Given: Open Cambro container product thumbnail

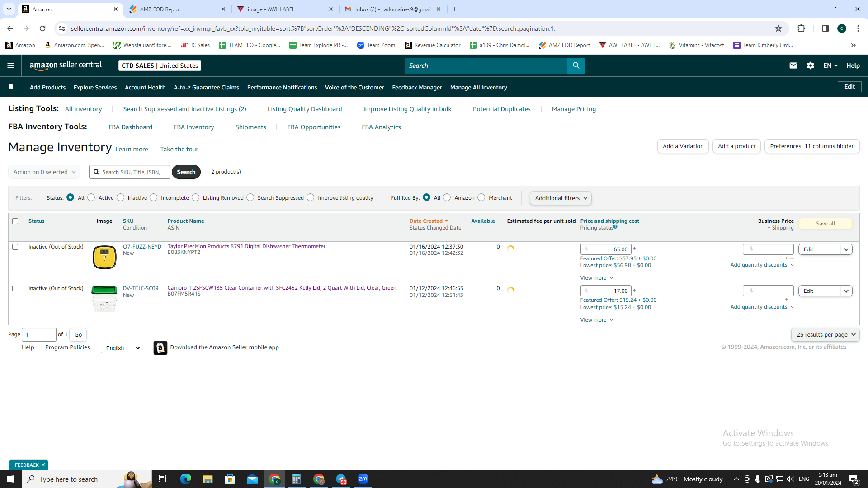Looking at the screenshot, I should coord(104,299).
